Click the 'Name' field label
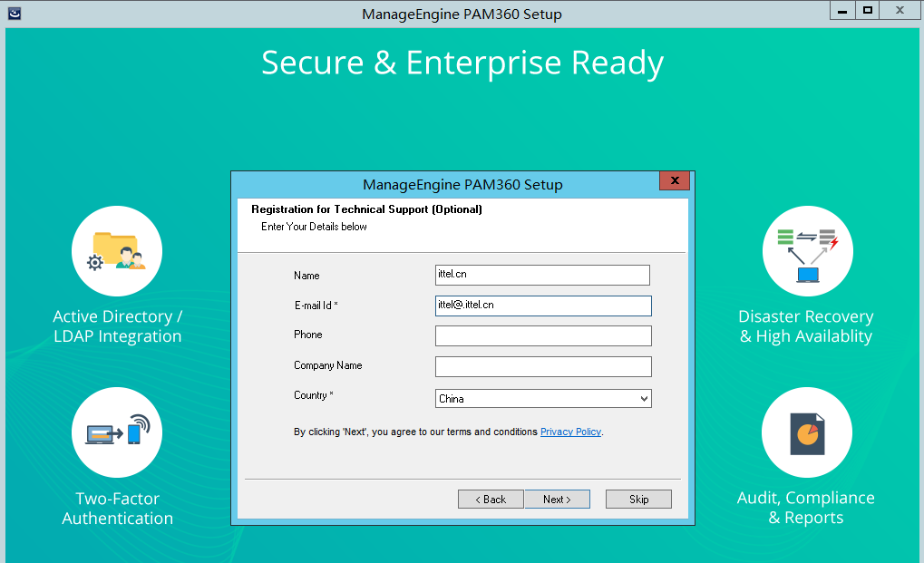The width and height of the screenshot is (924, 563). click(x=306, y=275)
